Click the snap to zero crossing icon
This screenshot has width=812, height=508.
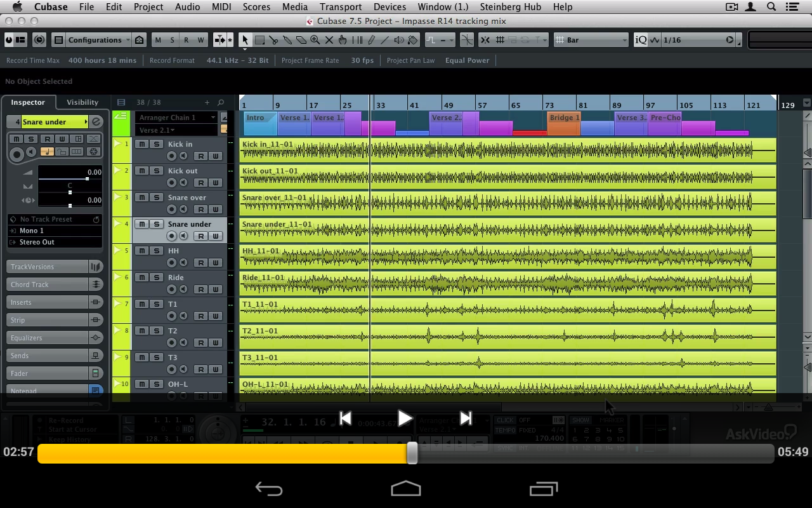coord(467,40)
